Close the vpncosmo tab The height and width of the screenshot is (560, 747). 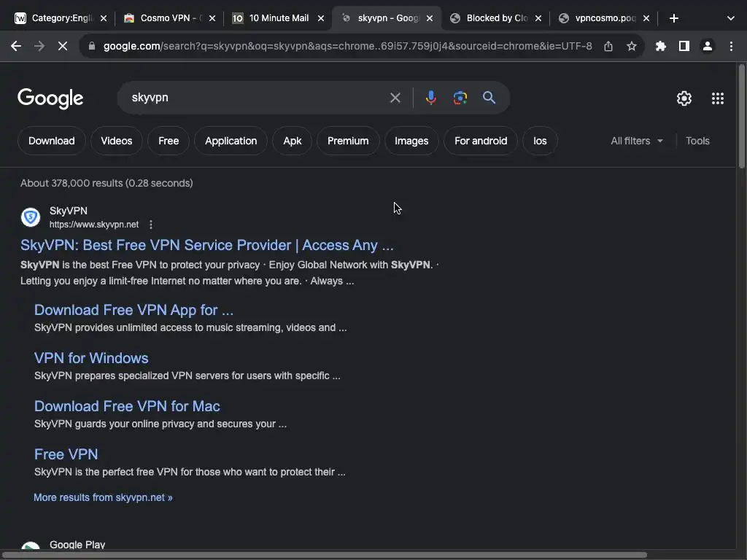[646, 18]
